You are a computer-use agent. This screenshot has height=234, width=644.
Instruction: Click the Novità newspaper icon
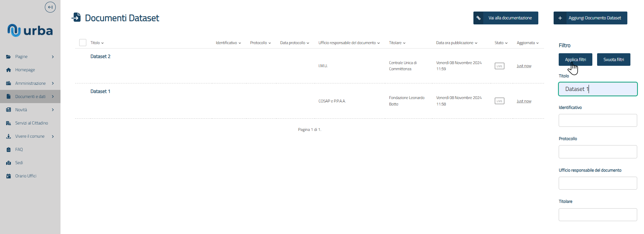(8, 110)
